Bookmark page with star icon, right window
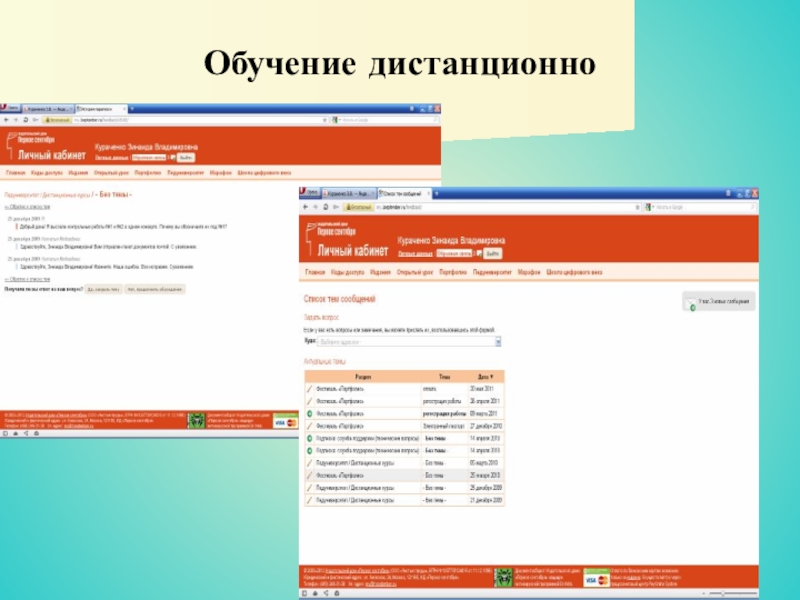Viewport: 800px width, 600px height. (637, 207)
